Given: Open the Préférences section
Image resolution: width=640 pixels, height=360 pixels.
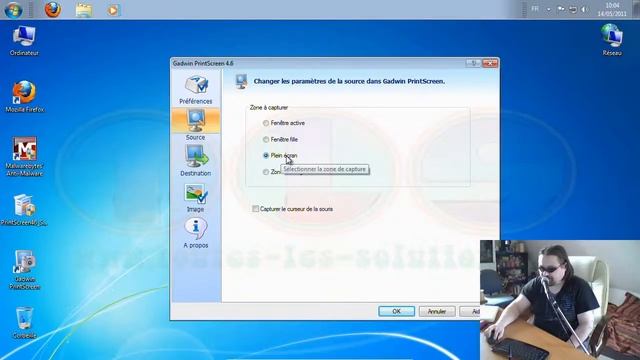Looking at the screenshot, I should [196, 89].
